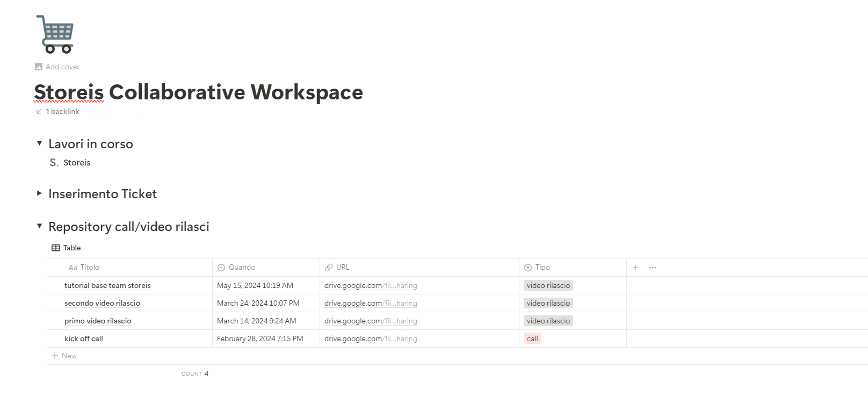This screenshot has height=418, width=868.
Task: Click the COUNT 4 calculation
Action: (195, 373)
